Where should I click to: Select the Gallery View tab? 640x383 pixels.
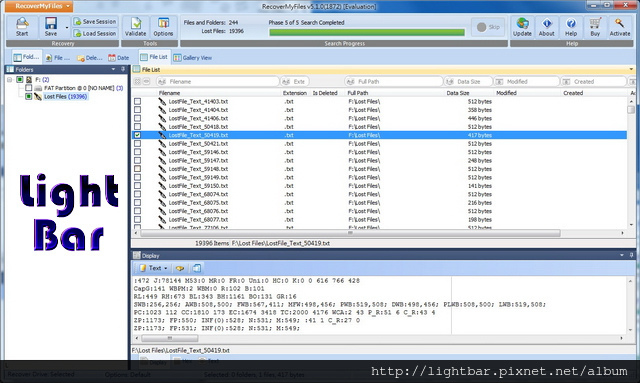click(193, 58)
